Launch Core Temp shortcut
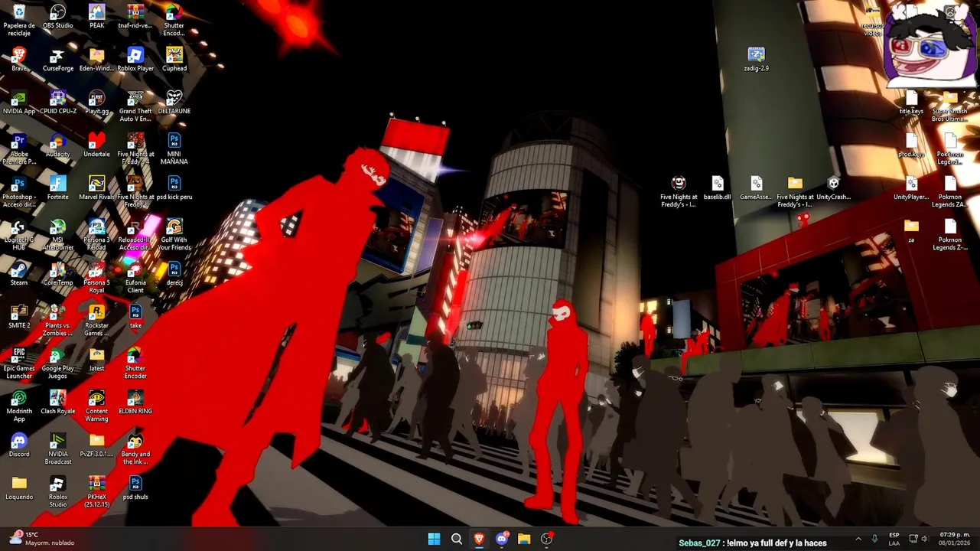Screen dimensions: 980x551 [58, 273]
